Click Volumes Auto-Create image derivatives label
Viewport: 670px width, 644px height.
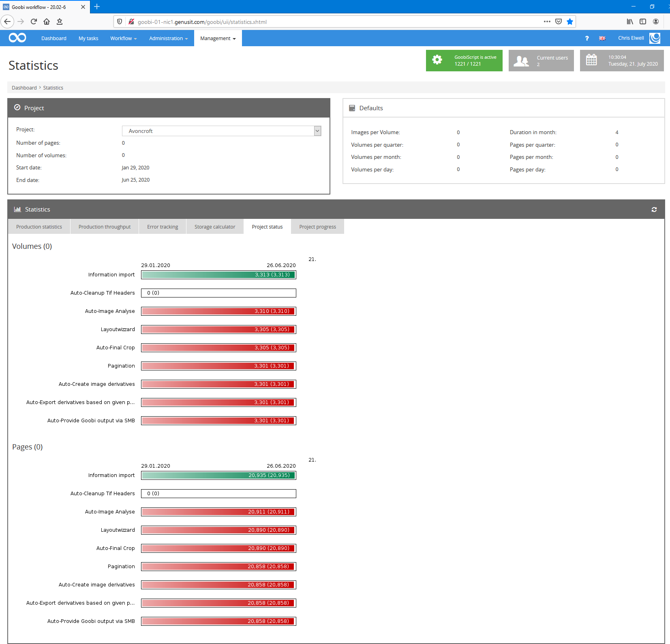pos(96,384)
